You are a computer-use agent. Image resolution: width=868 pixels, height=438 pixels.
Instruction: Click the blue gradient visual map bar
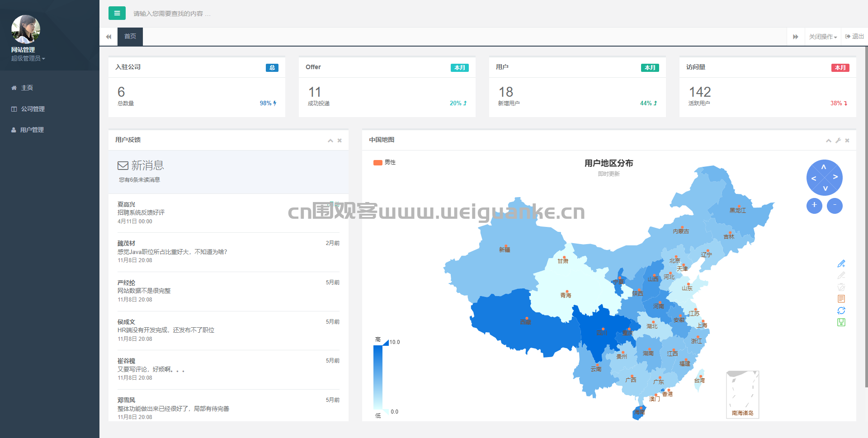click(378, 377)
